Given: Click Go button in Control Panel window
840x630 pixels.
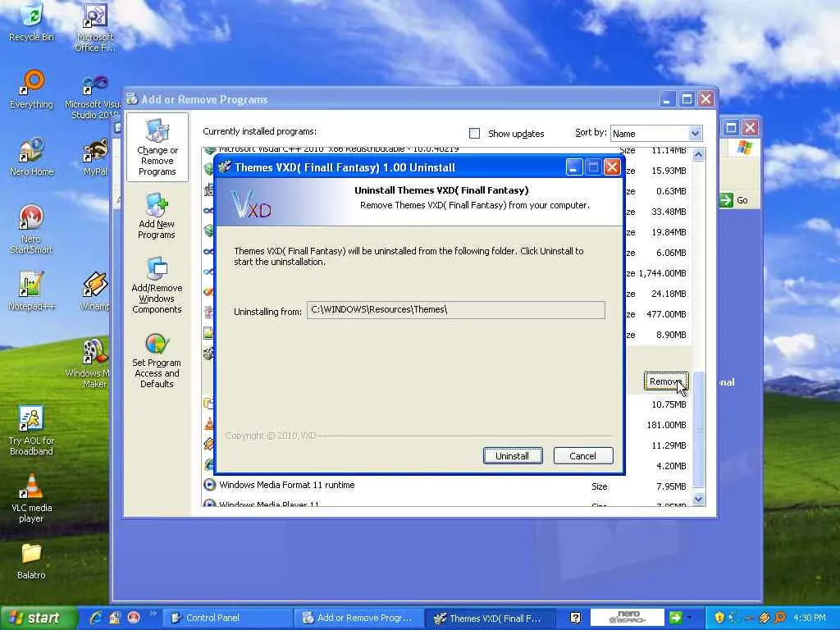Looking at the screenshot, I should point(734,200).
